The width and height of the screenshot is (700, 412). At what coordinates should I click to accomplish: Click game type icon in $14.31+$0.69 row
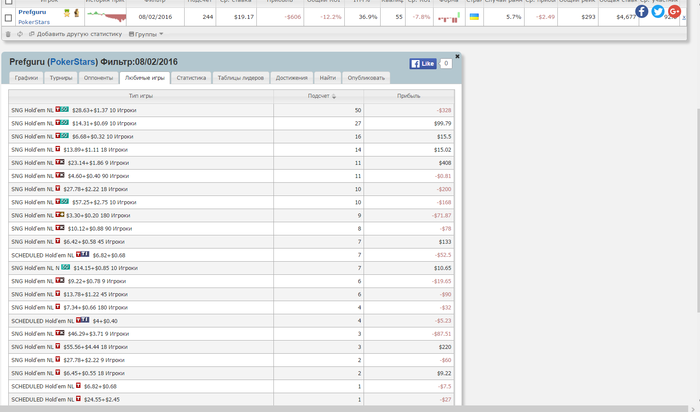[62, 123]
